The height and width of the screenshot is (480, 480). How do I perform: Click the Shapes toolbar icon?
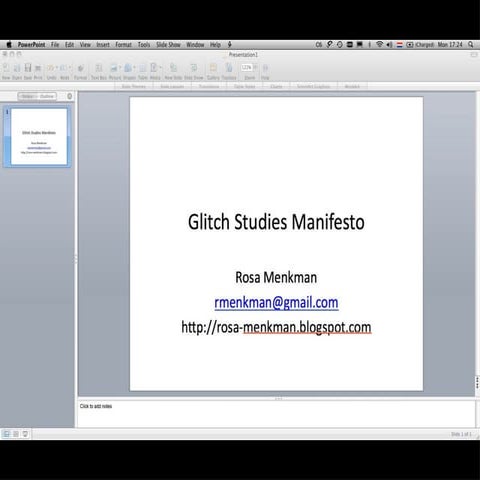128,68
